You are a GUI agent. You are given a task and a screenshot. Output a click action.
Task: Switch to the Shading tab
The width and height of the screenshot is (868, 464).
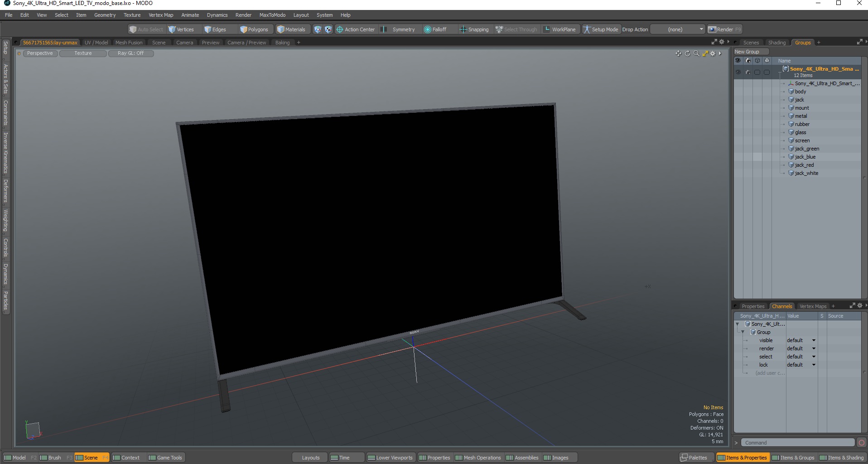point(776,43)
